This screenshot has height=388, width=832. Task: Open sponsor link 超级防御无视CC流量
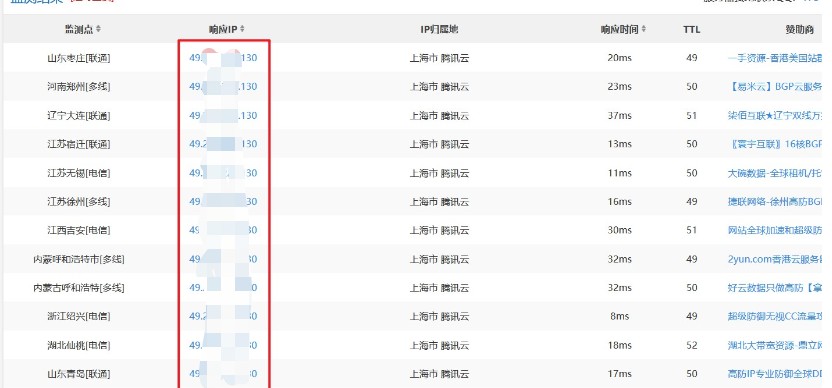(x=775, y=316)
